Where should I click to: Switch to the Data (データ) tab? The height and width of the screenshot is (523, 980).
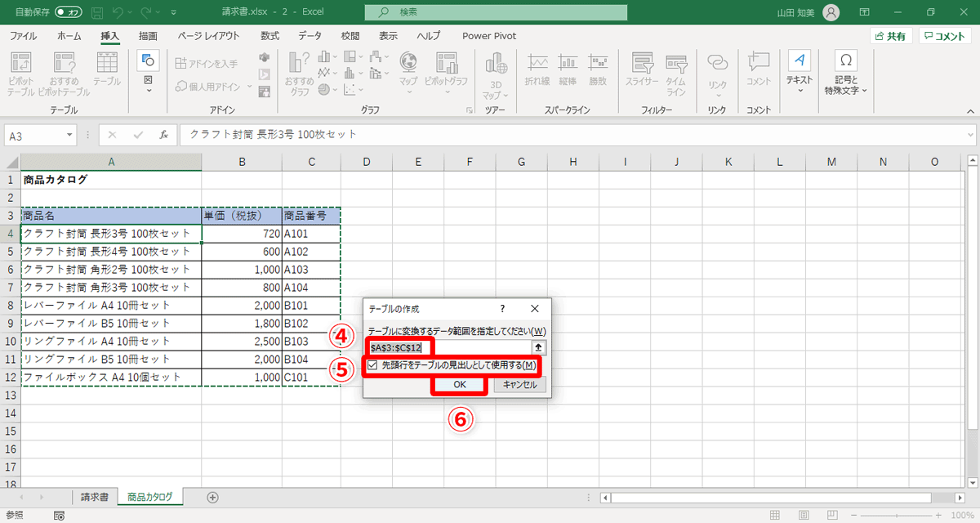click(310, 36)
